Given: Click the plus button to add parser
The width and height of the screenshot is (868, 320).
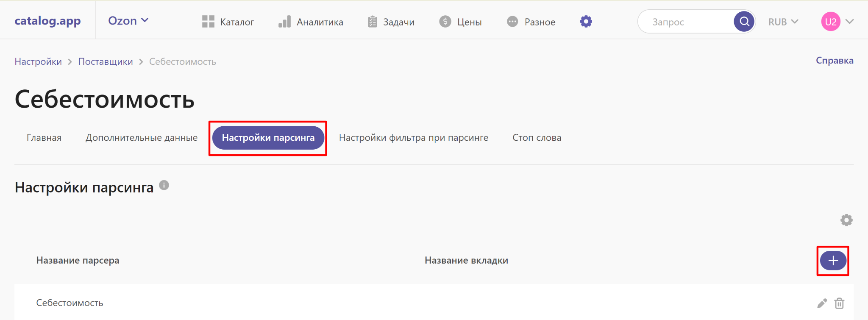Looking at the screenshot, I should tap(833, 261).
